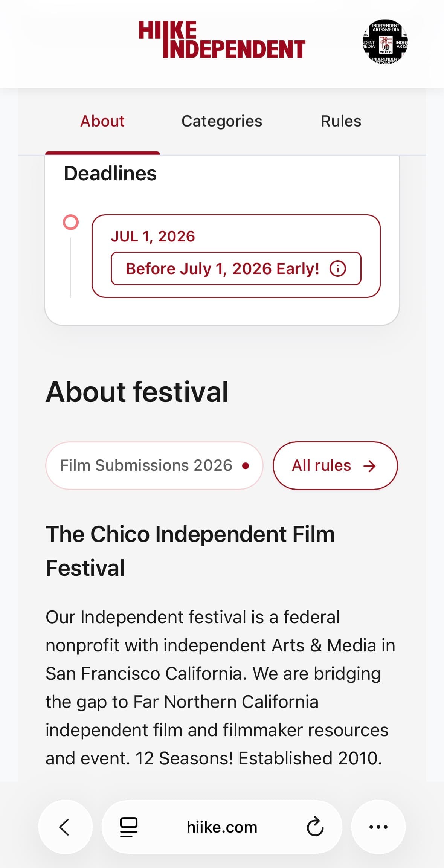Select the About tab
Viewport: 444px width, 868px height.
[x=102, y=121]
